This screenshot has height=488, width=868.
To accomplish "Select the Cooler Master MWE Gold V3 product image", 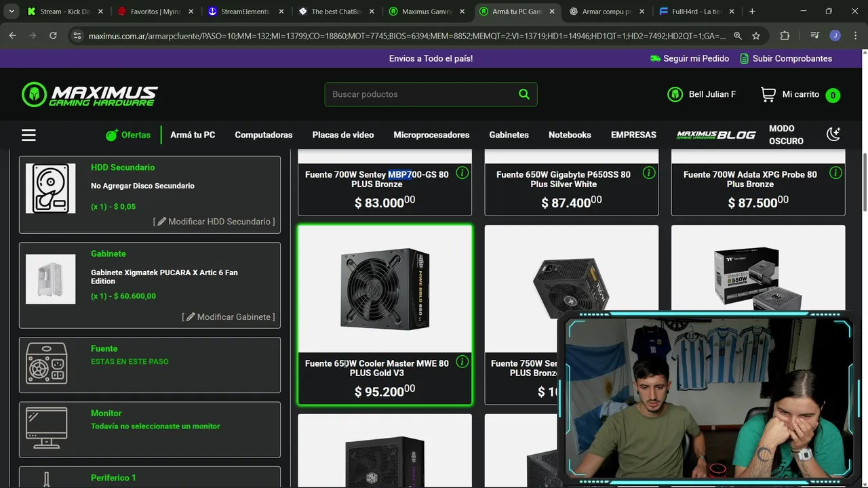I will (384, 289).
